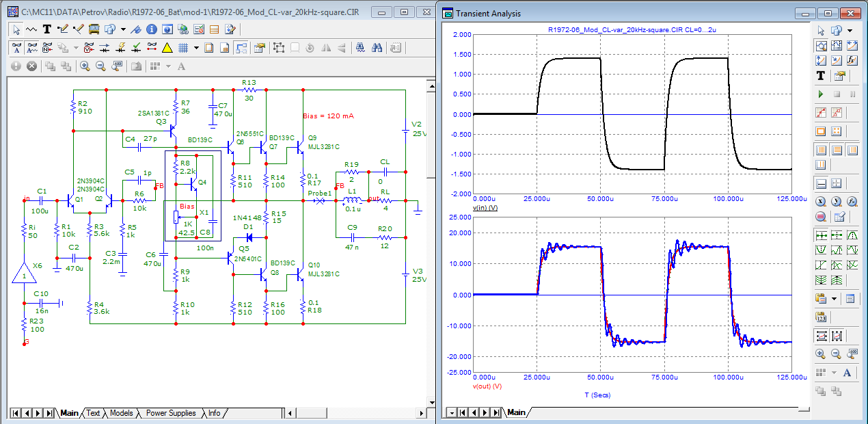Viewport: 868px width, 424px height.
Task: Click the v(out) (V) plot label
Action: click(x=487, y=386)
